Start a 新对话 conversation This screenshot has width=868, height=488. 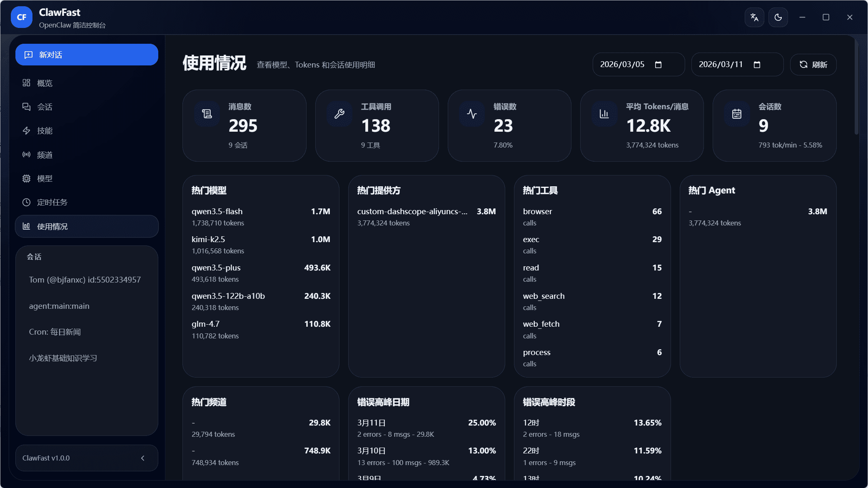(x=50, y=54)
